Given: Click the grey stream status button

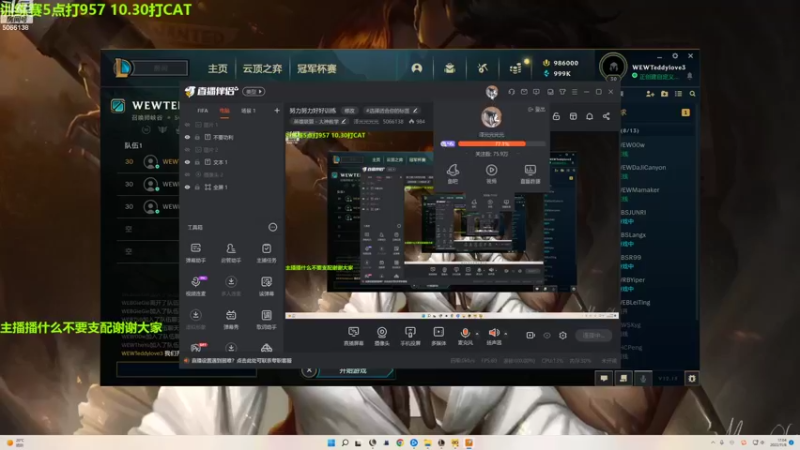Looking at the screenshot, I should click(x=593, y=335).
